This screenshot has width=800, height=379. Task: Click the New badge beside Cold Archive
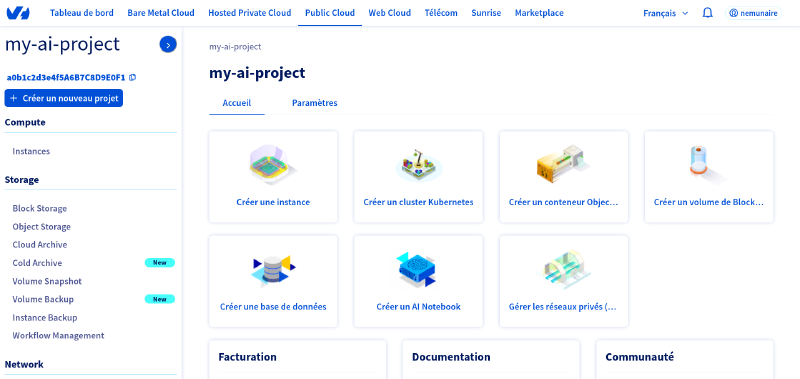pos(160,263)
